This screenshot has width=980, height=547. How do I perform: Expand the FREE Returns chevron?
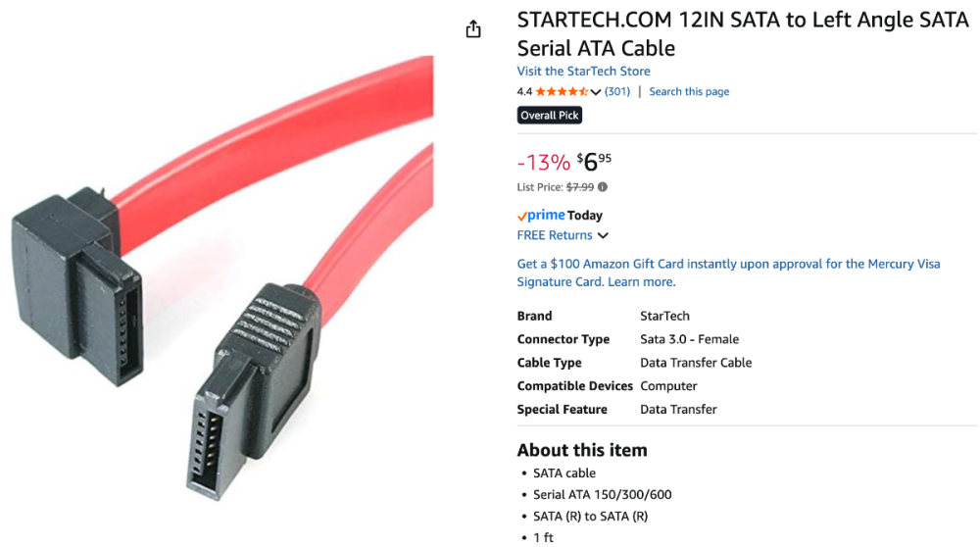point(603,236)
